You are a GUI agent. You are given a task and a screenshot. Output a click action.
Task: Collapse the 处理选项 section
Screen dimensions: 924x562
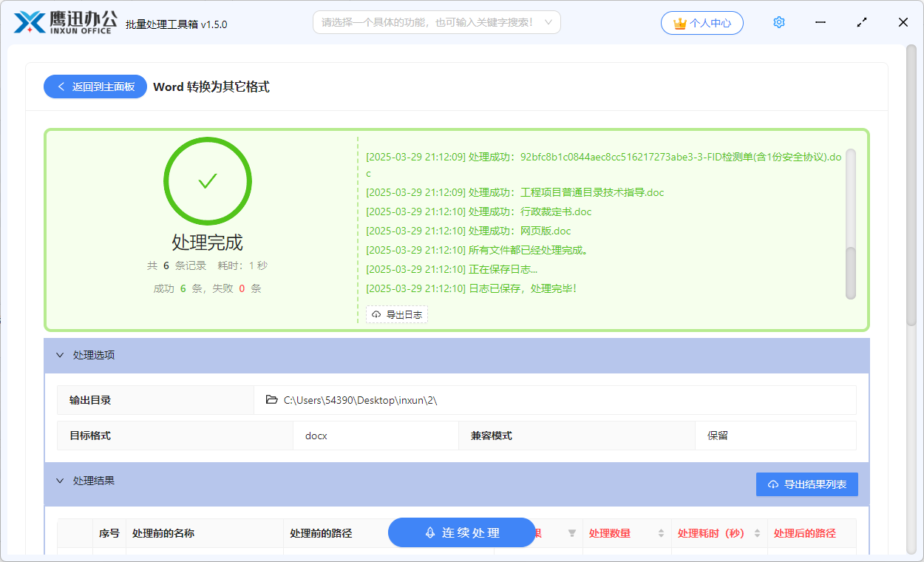[x=61, y=355]
